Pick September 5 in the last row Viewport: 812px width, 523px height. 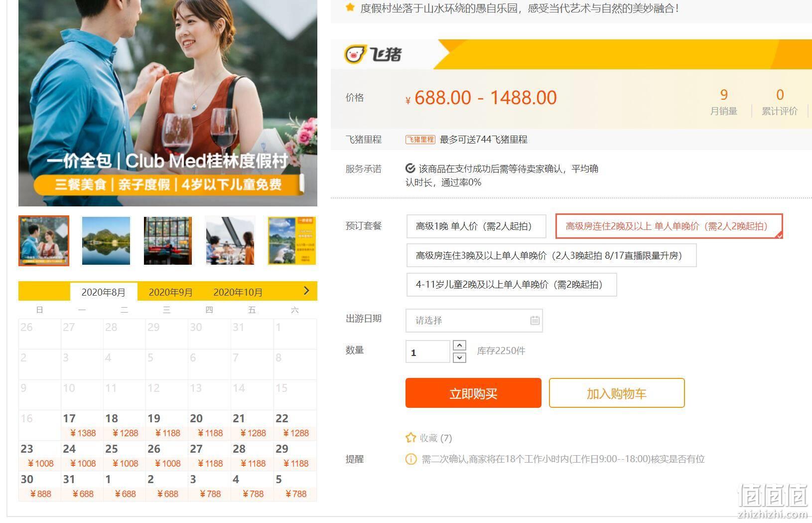295,486
